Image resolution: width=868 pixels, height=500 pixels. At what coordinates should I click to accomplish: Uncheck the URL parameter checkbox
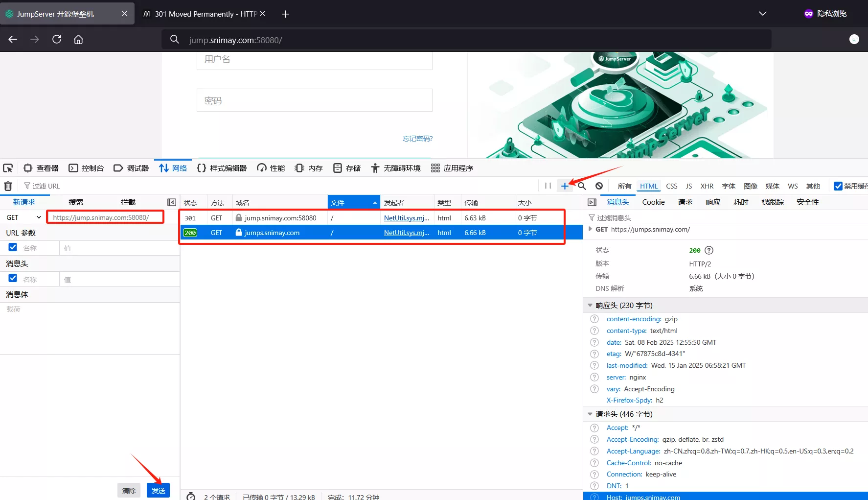point(13,248)
